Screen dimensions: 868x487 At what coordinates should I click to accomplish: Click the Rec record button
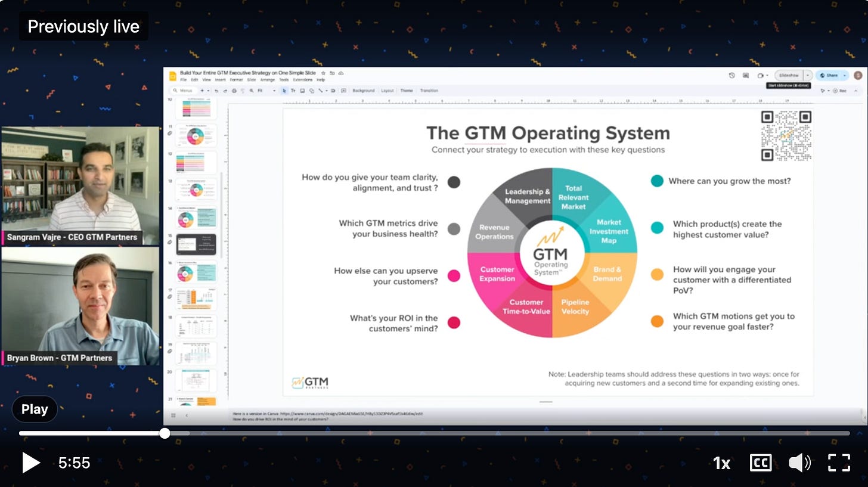pos(839,91)
